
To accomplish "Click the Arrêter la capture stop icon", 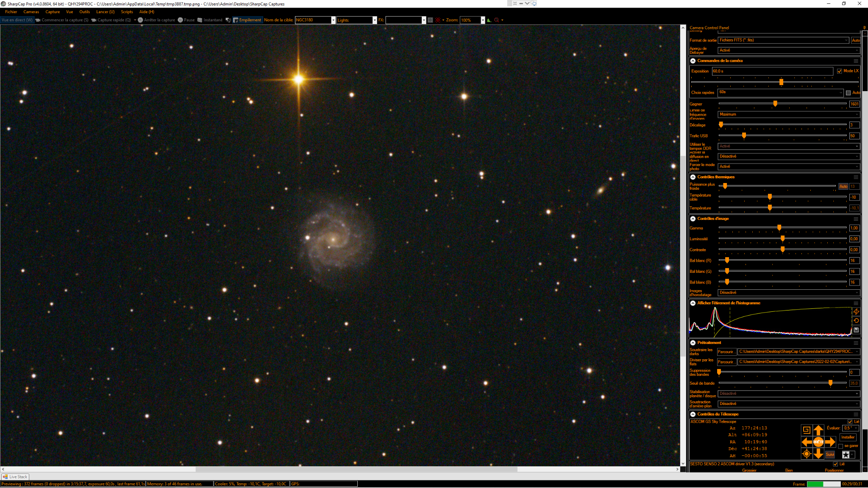I will [x=140, y=20].
